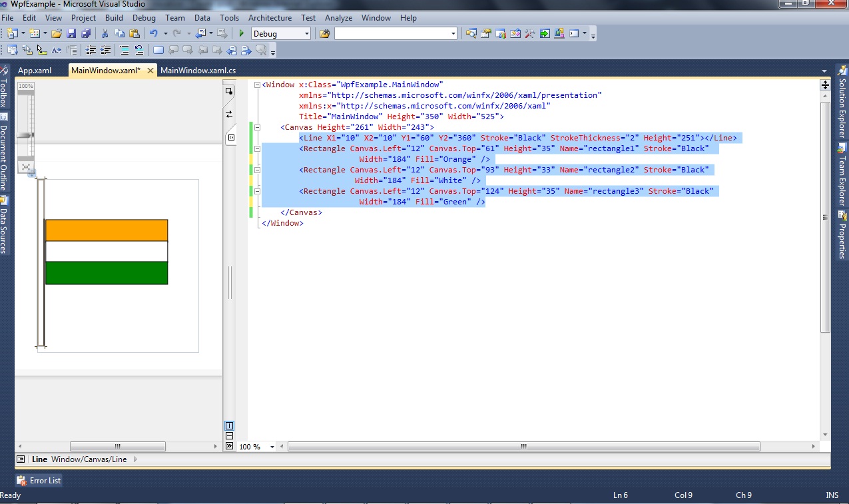Start debugging with the green arrow icon
849x504 pixels.
pos(240,33)
